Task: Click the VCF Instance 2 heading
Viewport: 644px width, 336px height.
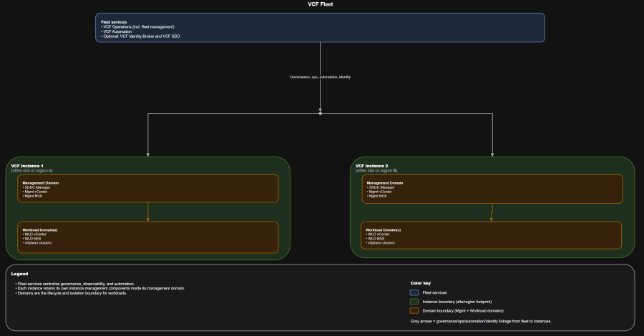Action: (x=371, y=166)
